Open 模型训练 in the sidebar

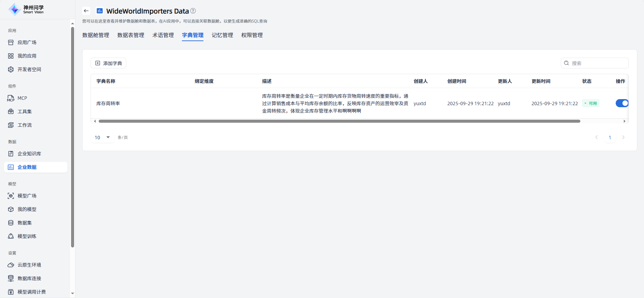click(27, 236)
